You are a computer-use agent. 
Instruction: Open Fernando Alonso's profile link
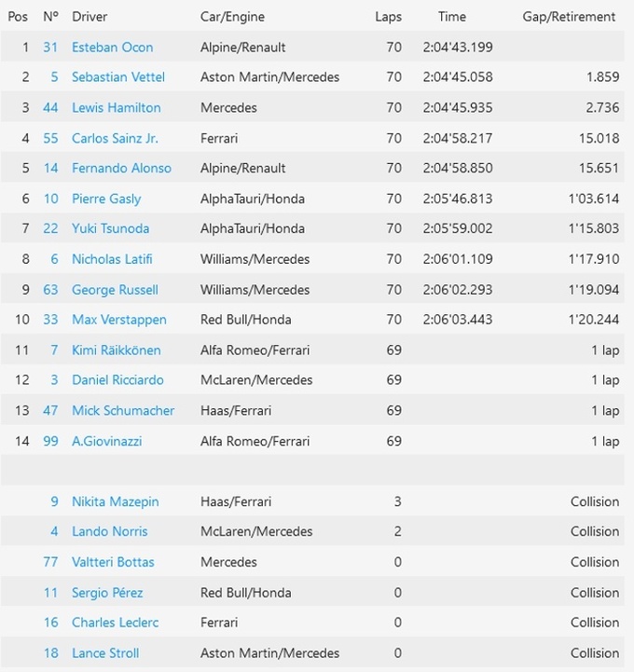pyautogui.click(x=121, y=169)
